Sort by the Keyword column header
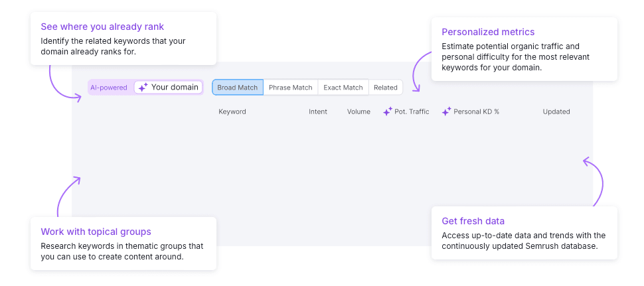644x286 pixels. (232, 111)
